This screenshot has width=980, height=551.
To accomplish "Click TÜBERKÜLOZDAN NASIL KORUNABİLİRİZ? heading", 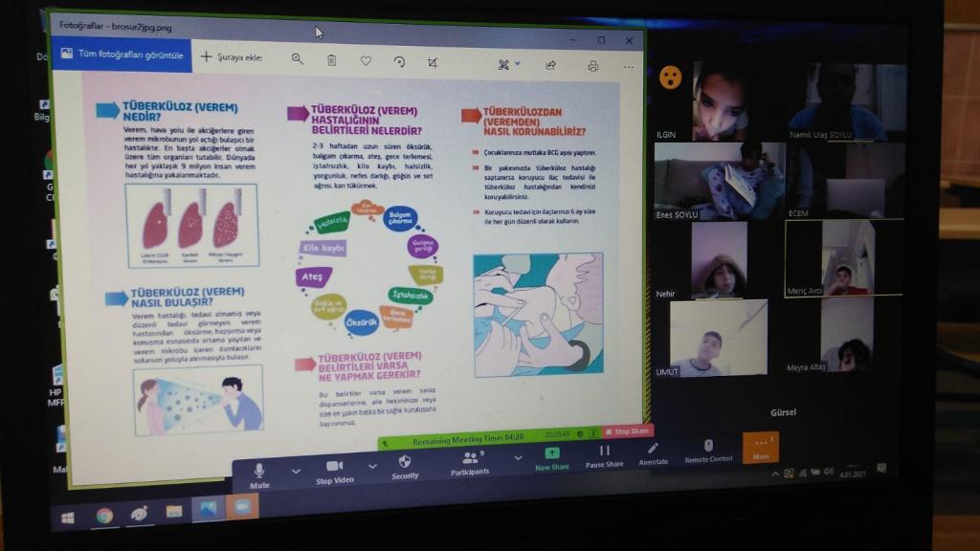I will click(534, 121).
